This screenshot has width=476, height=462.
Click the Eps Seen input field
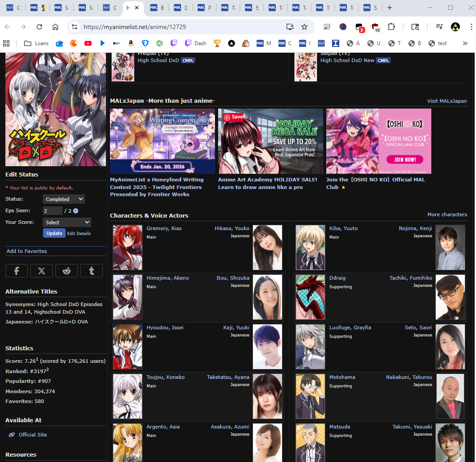(53, 210)
